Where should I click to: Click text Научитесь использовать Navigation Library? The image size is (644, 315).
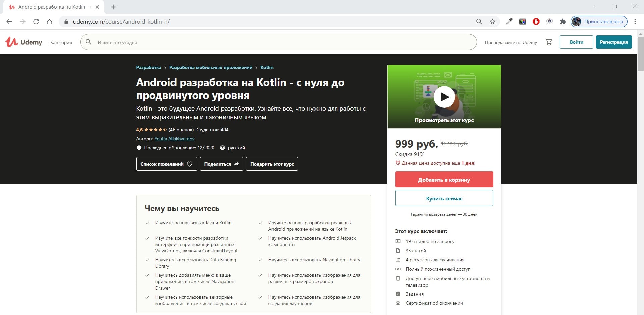[x=314, y=260]
